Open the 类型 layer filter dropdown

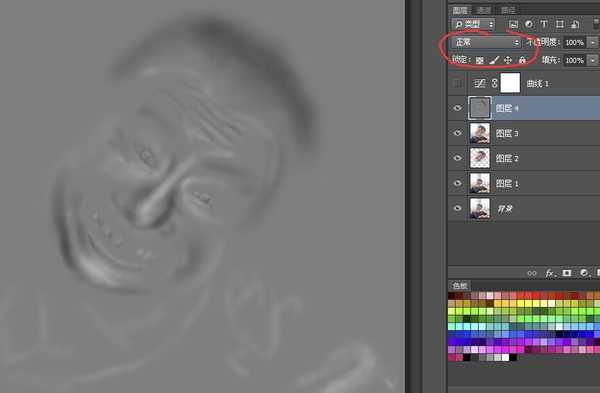[x=473, y=24]
